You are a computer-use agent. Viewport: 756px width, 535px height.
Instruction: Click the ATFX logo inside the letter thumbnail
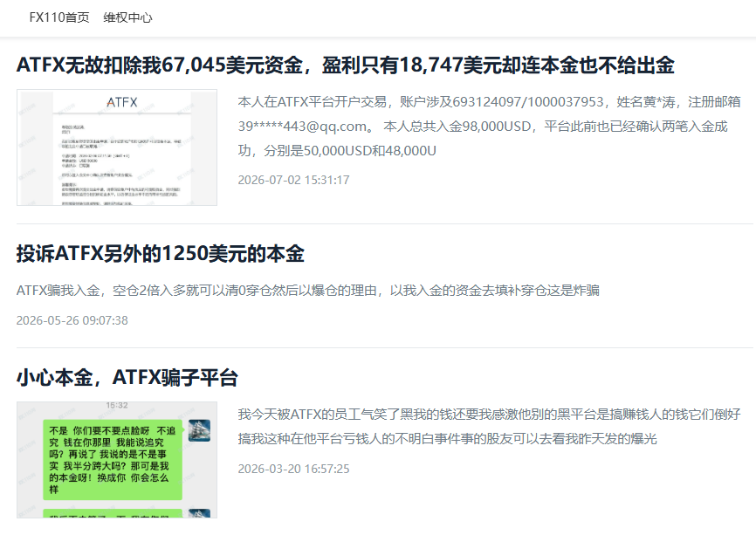(x=122, y=102)
